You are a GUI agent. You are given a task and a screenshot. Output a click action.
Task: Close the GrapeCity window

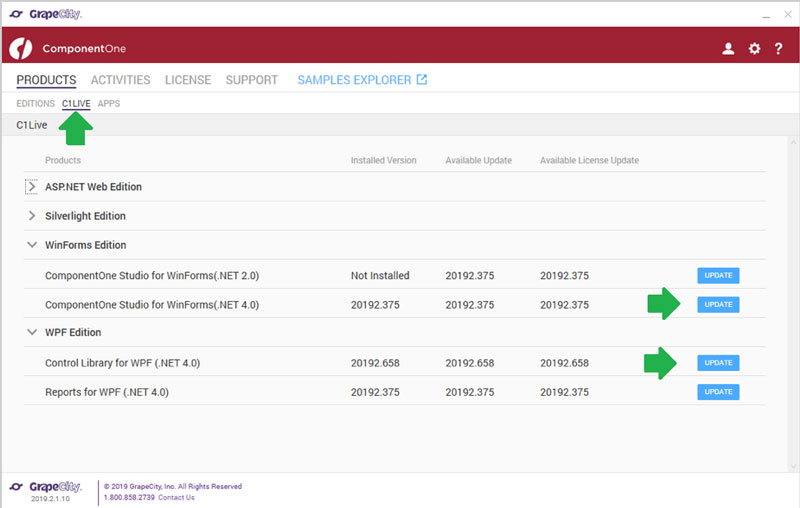pos(788,15)
